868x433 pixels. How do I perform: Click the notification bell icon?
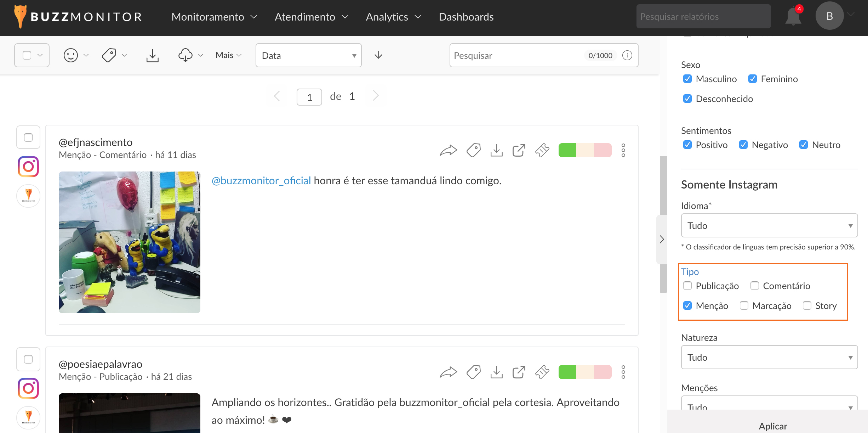coord(793,17)
